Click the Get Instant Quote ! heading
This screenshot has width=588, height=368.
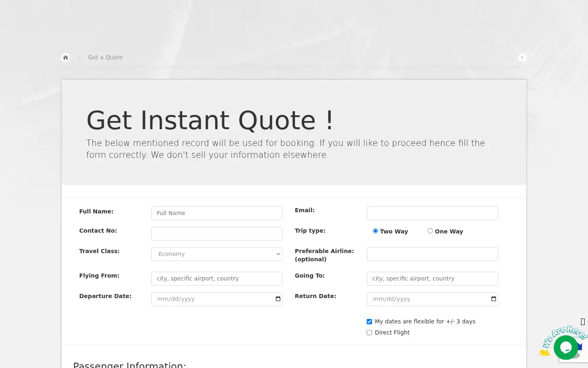[x=210, y=120]
